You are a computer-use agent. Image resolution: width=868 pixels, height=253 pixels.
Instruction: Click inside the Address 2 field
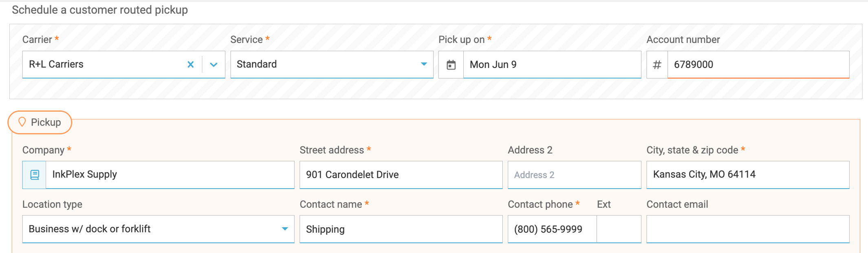pyautogui.click(x=574, y=174)
